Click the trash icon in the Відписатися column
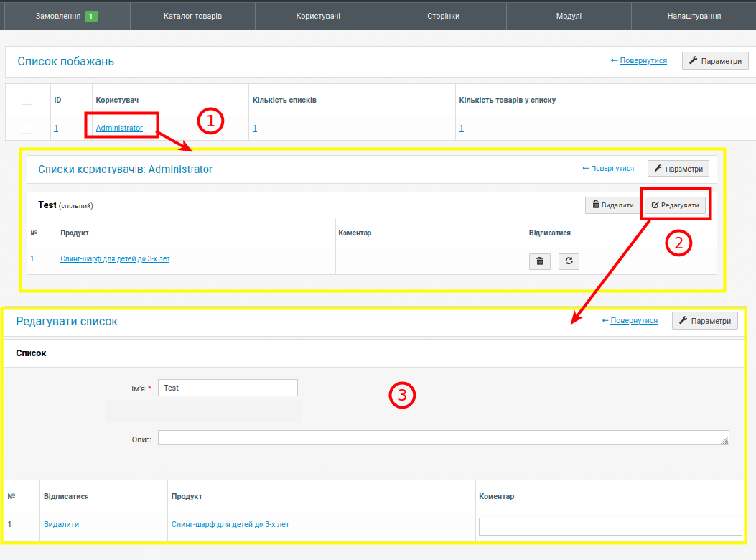Viewport: 756px width, 560px height. pyautogui.click(x=540, y=261)
